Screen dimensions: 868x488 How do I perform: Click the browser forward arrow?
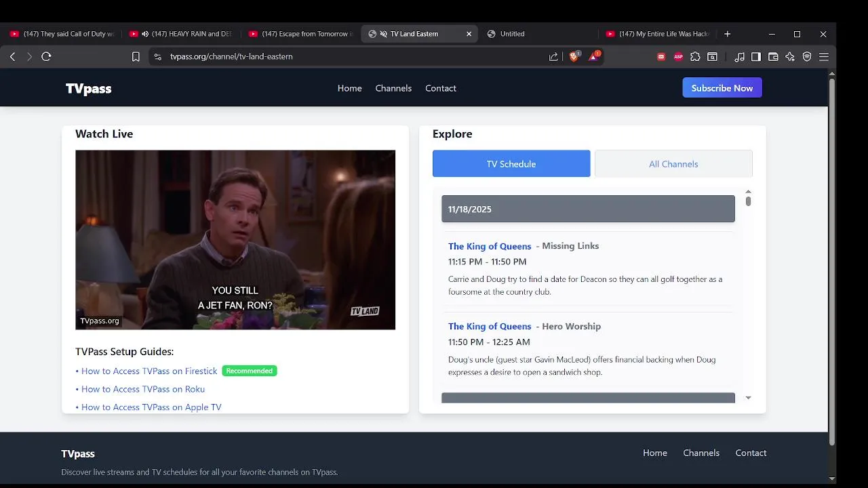pos(29,56)
